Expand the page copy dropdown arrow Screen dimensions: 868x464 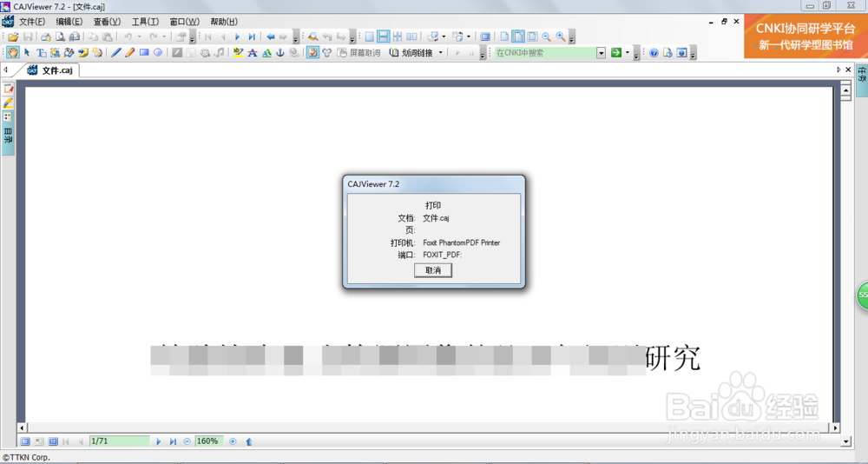coord(469,36)
